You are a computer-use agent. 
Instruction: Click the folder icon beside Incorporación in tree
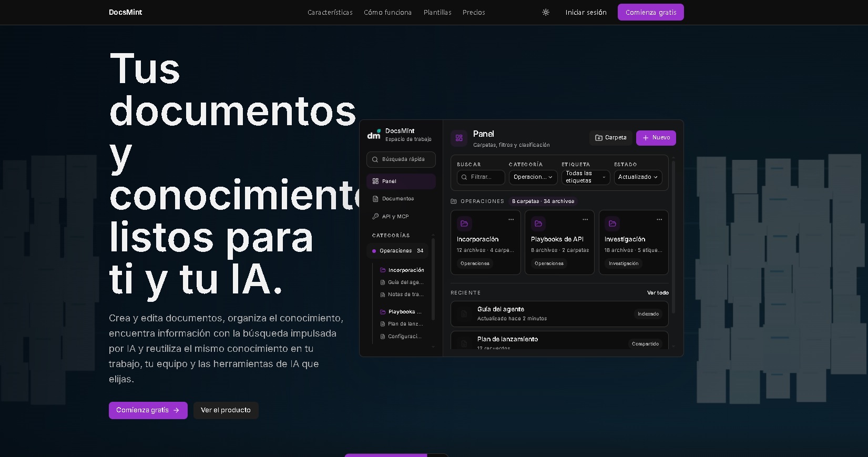(x=383, y=270)
